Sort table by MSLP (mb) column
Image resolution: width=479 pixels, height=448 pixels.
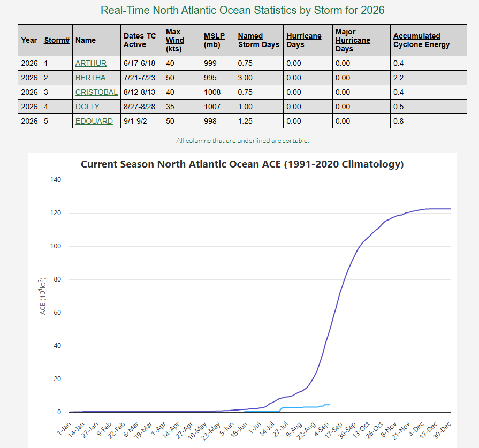coord(214,40)
